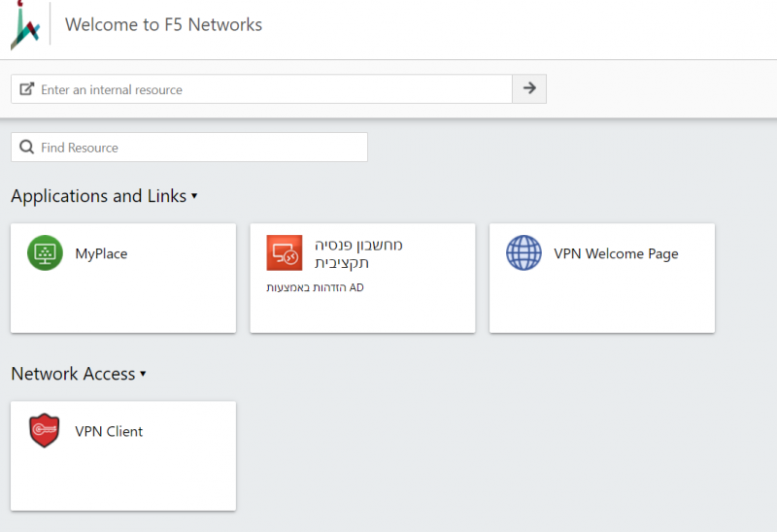Click the external link icon in resource box
The height and width of the screenshot is (532, 777).
(x=27, y=89)
